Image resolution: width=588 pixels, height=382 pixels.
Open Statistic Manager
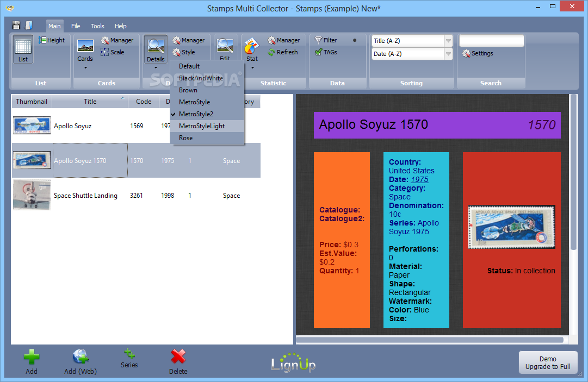[283, 40]
